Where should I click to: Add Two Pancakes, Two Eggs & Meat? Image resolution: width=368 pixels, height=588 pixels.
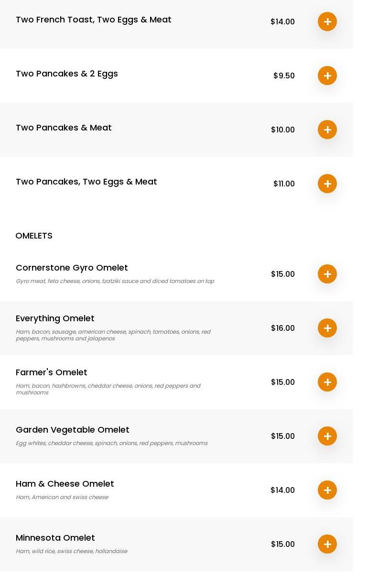coord(327,184)
